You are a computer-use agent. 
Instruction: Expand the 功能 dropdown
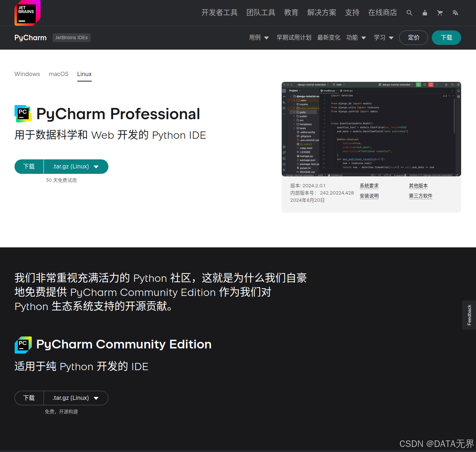point(356,38)
